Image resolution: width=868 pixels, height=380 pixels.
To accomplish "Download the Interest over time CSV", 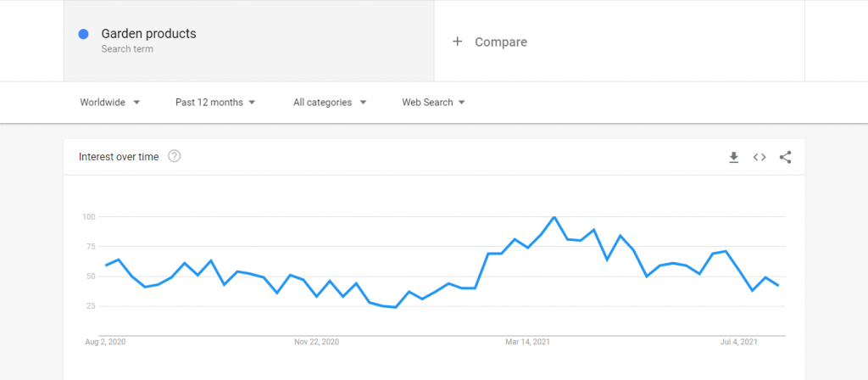I will click(733, 157).
